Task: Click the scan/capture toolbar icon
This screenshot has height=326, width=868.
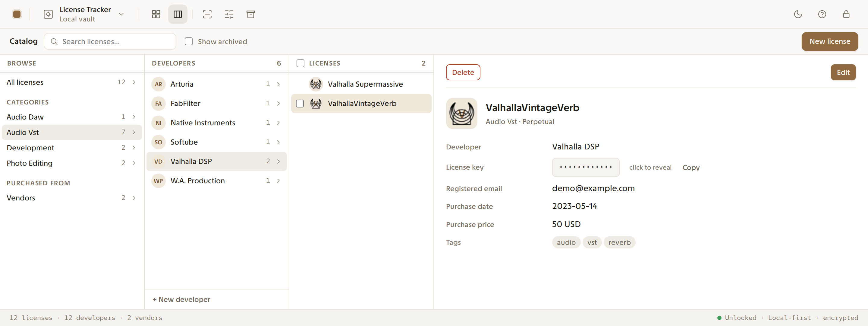Action: [207, 14]
